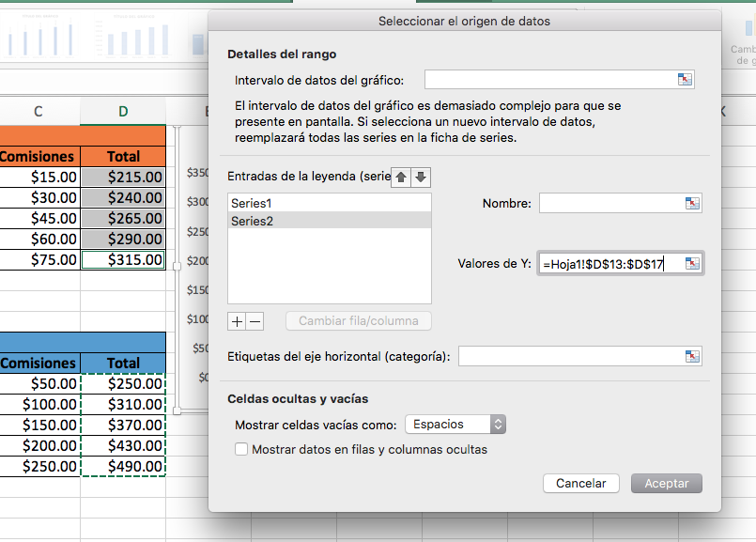
Task: Click range selector icon next to Nombre field
Action: [692, 202]
